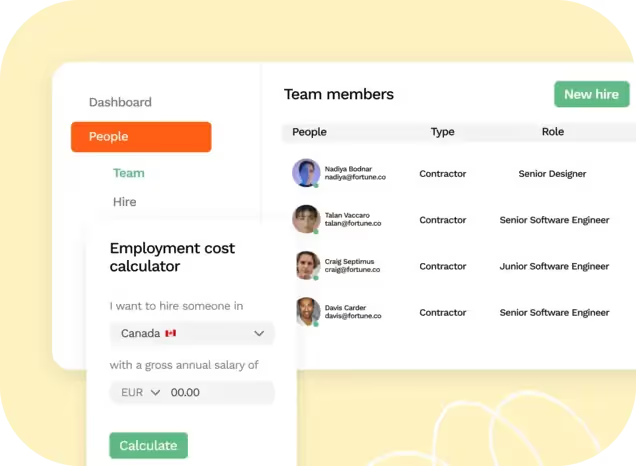Click the Role column header
Image resolution: width=636 pixels, height=466 pixels.
pyautogui.click(x=553, y=131)
